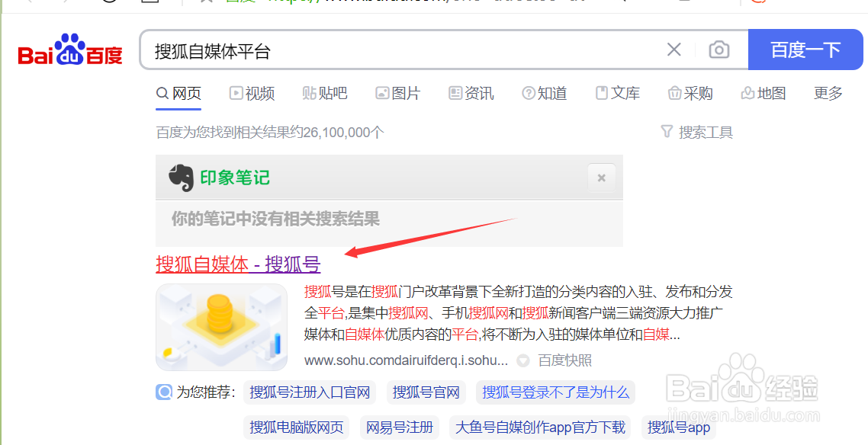Click the 为您推荐 search icon
Image resolution: width=868 pixels, height=445 pixels.
click(x=164, y=392)
